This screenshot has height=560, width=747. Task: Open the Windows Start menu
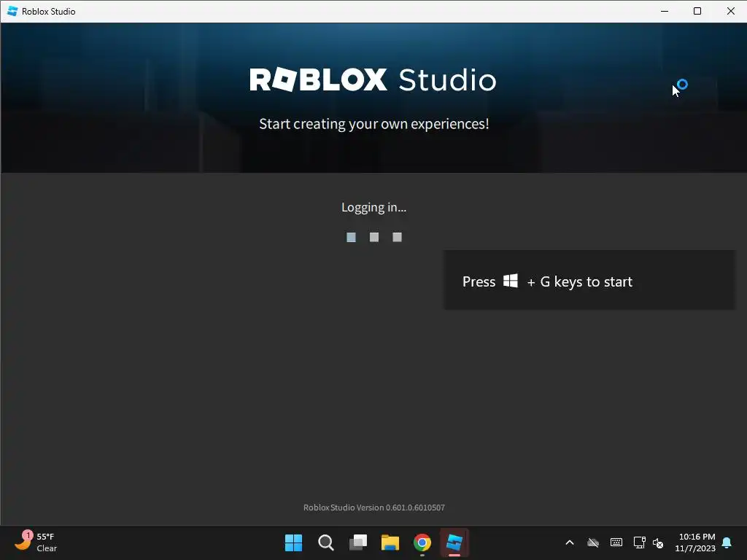293,542
